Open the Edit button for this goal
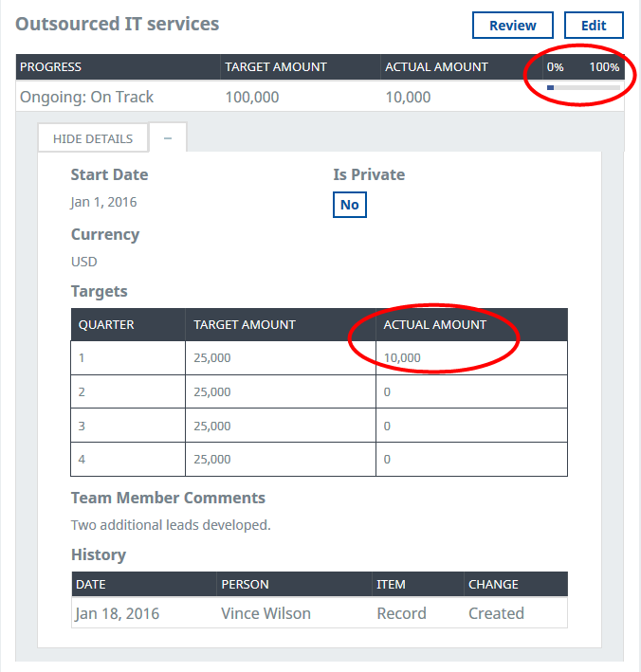641x672 pixels. [x=594, y=26]
